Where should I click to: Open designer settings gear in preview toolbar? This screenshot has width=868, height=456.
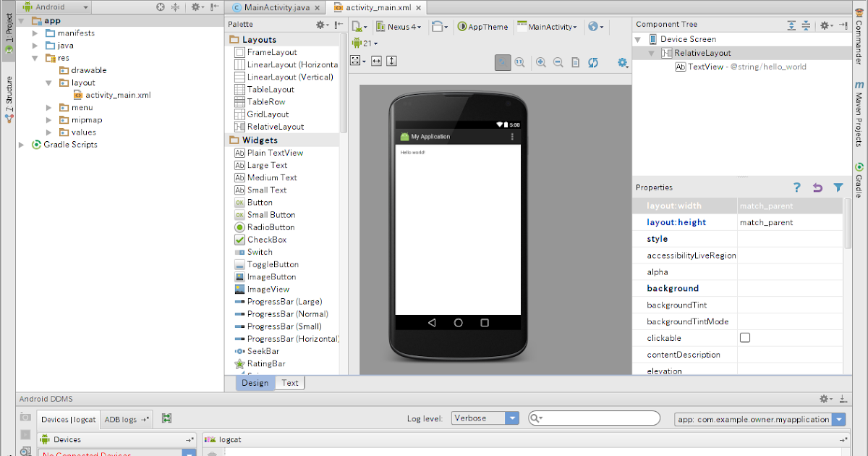pyautogui.click(x=623, y=62)
